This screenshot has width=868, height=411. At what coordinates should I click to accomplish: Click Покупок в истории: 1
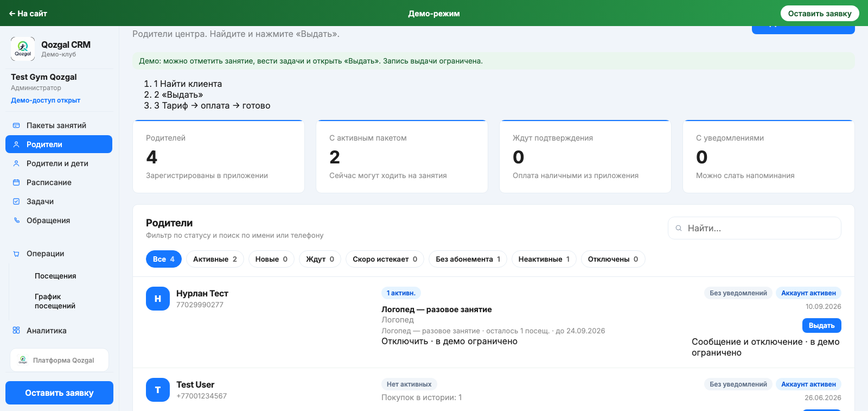click(x=422, y=397)
